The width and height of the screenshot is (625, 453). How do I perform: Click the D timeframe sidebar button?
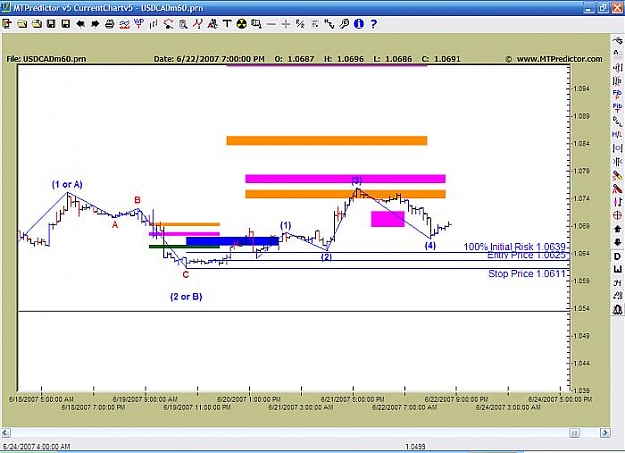coord(617,256)
